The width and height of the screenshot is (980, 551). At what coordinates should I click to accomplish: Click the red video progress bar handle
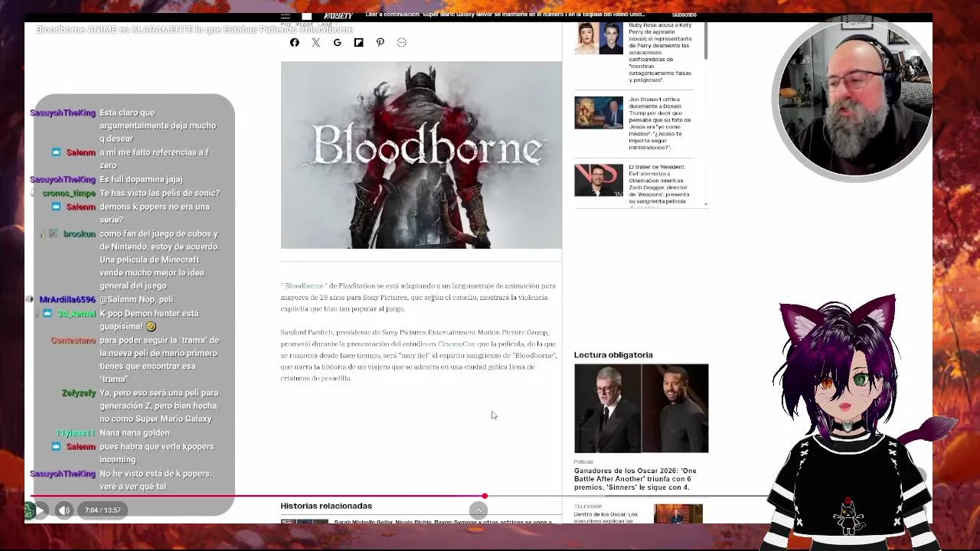(x=485, y=496)
